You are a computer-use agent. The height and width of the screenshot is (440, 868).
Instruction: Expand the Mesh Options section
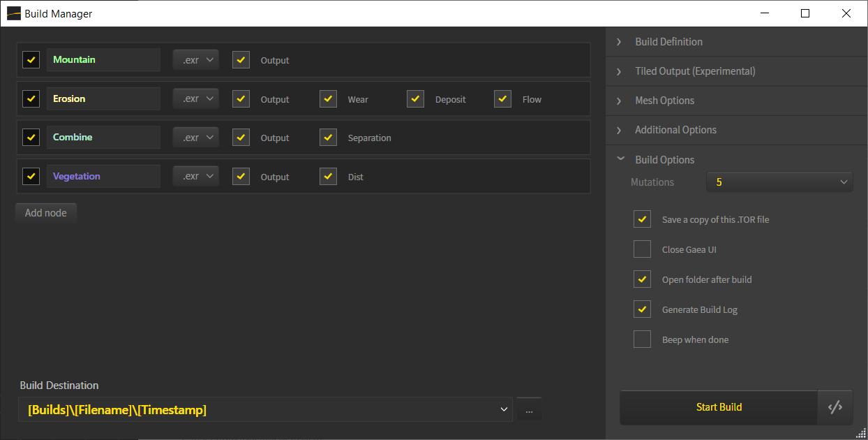click(664, 101)
